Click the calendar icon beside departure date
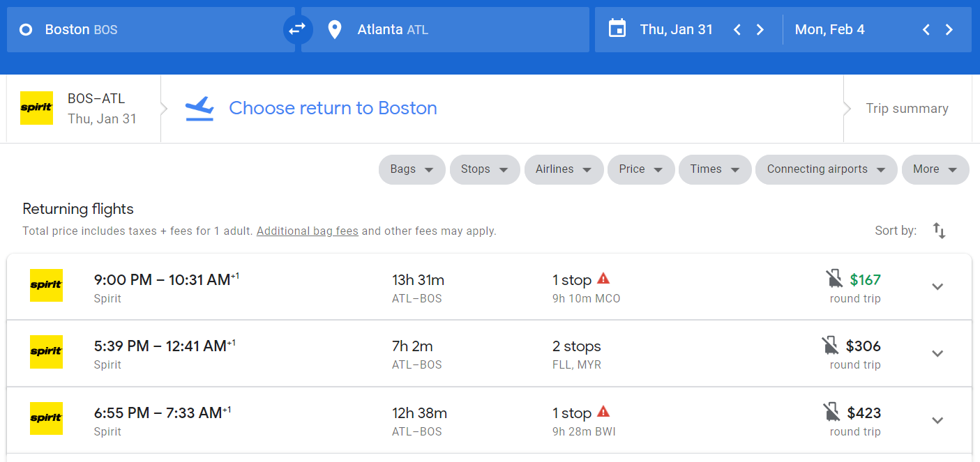This screenshot has width=980, height=462. [617, 29]
